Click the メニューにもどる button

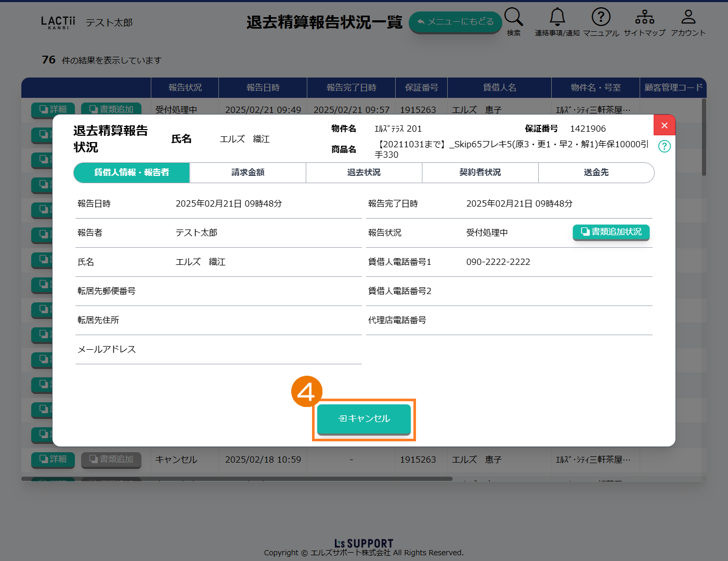coord(455,22)
